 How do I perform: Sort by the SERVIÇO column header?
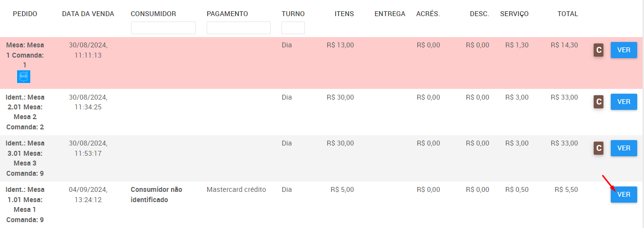514,14
